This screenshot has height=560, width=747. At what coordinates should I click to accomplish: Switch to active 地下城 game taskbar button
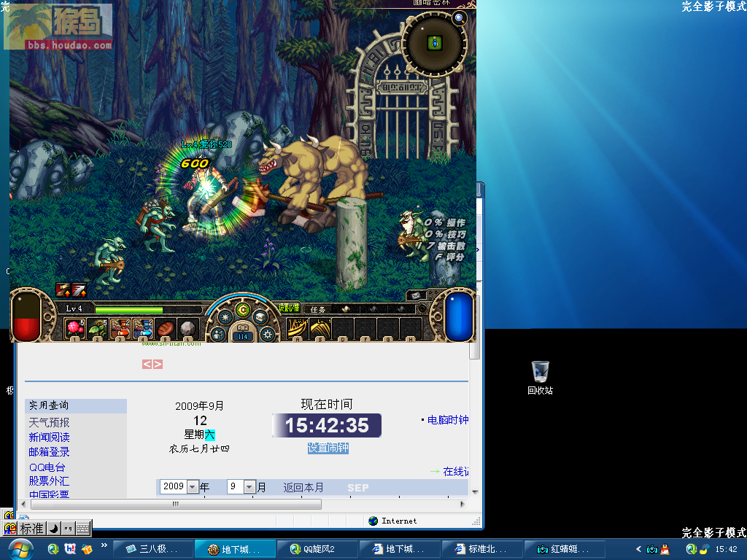236,549
